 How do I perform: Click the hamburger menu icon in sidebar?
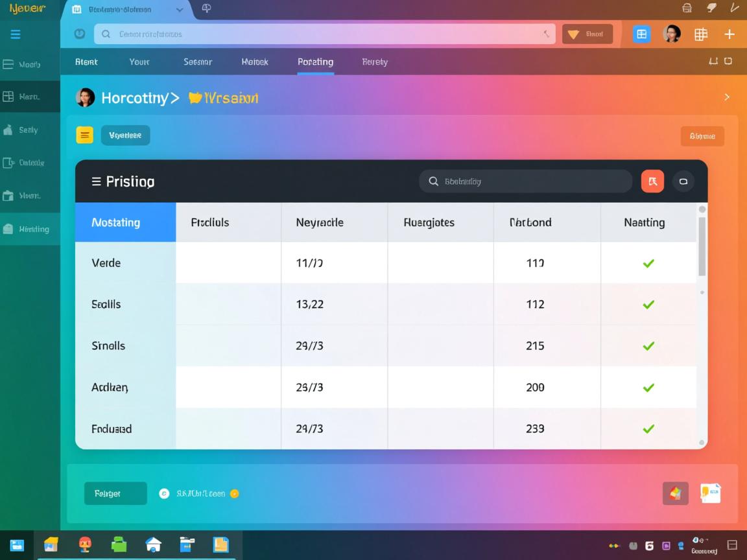16,34
